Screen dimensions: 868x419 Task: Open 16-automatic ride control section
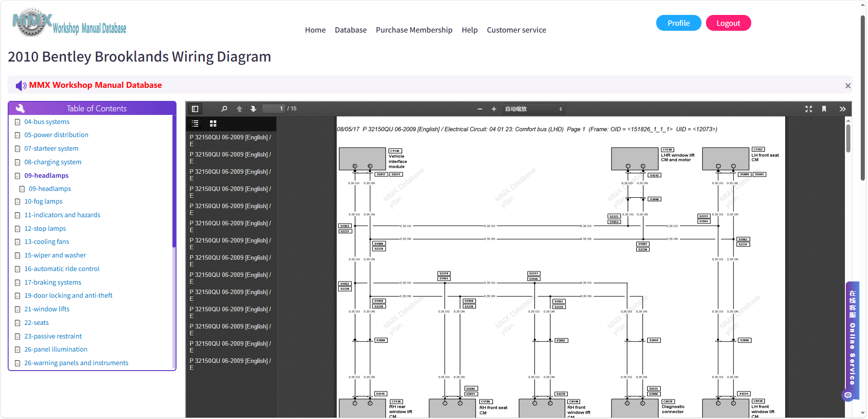(62, 269)
